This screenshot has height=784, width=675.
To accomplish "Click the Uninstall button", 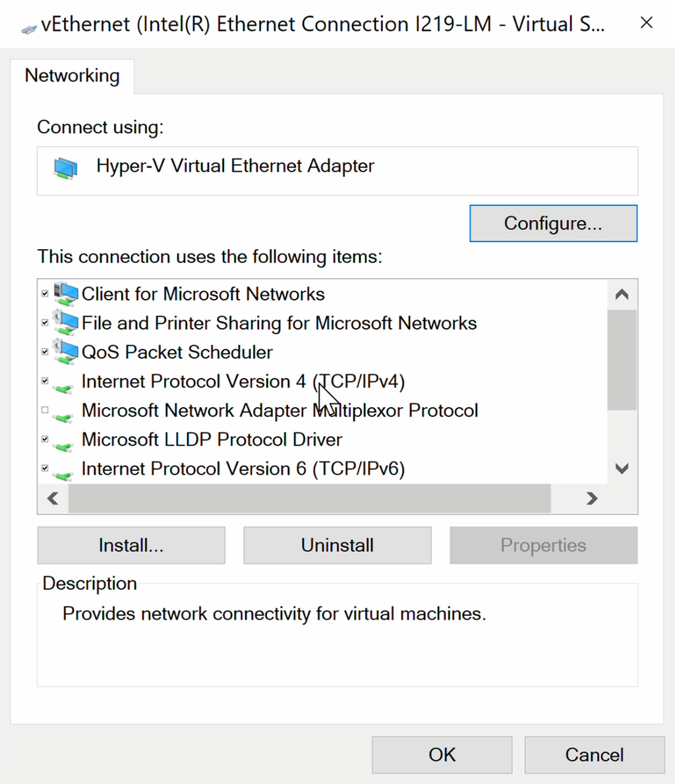I will coord(337,545).
